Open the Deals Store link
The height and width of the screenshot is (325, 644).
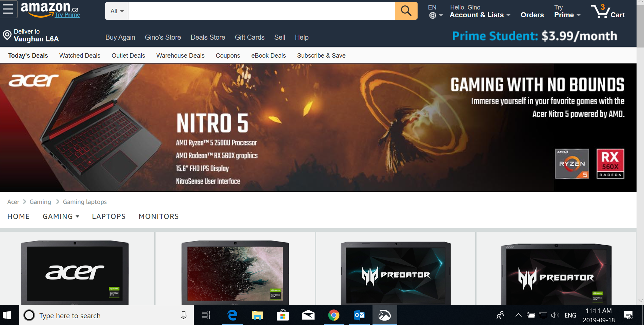coord(208,37)
